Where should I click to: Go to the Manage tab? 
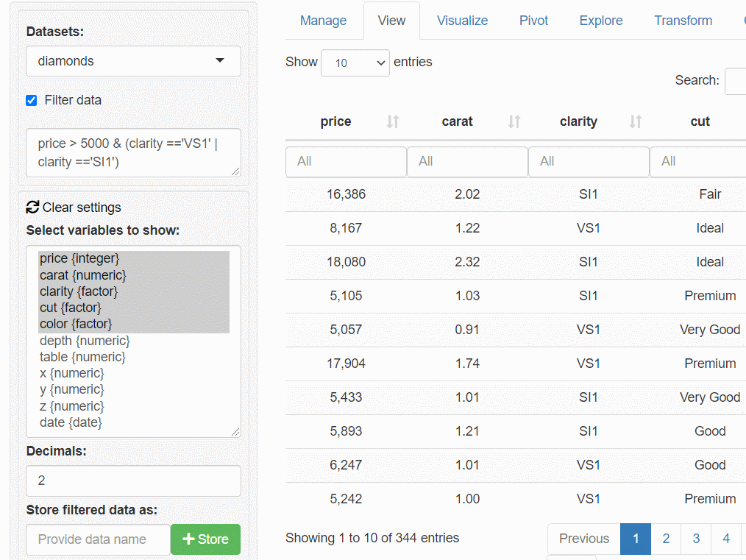[323, 21]
